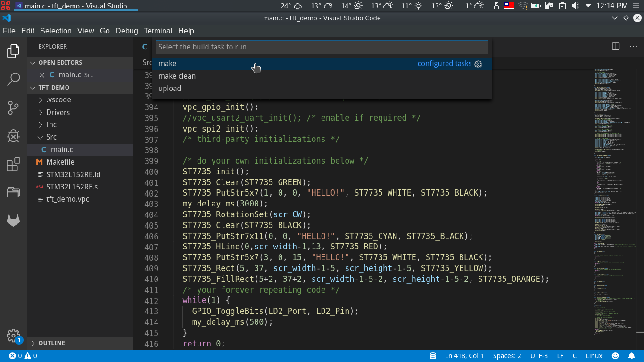Open Makefile in the explorer
The height and width of the screenshot is (362, 644).
point(60,162)
